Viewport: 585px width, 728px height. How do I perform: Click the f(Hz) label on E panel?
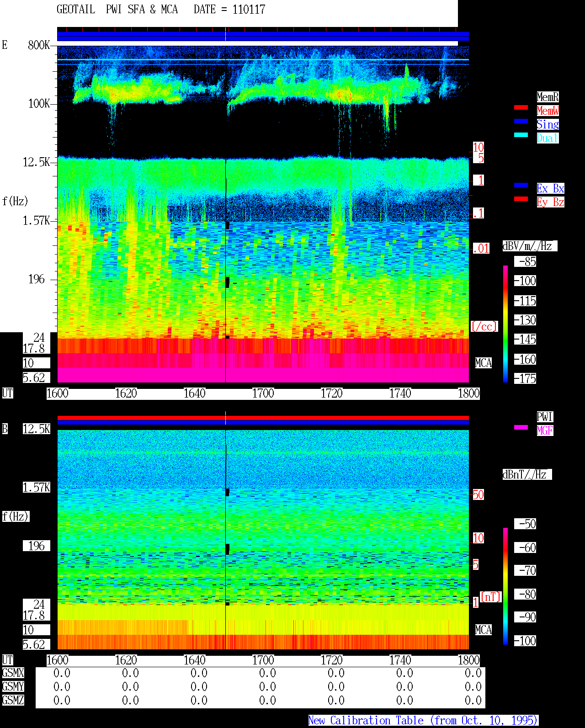tap(15, 201)
